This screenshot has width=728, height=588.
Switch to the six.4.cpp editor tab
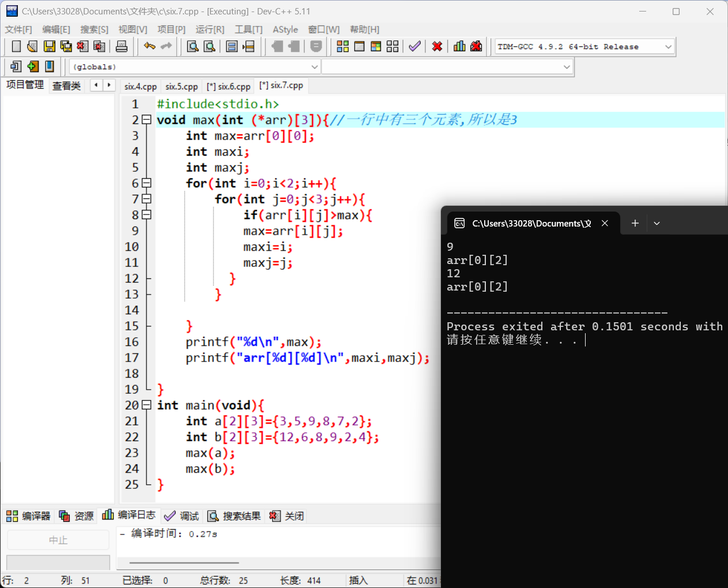[141, 86]
